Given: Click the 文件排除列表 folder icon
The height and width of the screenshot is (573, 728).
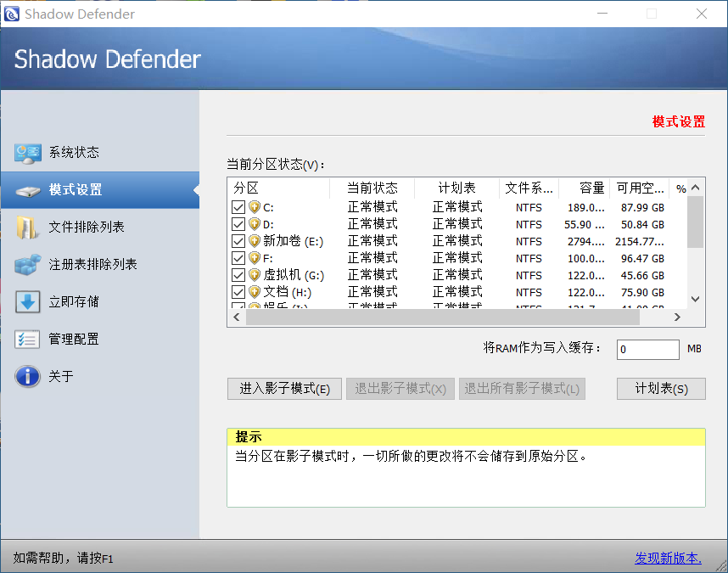Looking at the screenshot, I should click(26, 228).
